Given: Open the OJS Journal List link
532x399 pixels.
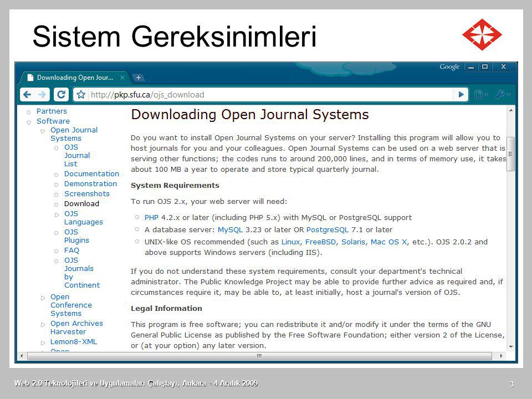Looking at the screenshot, I should pyautogui.click(x=77, y=155).
